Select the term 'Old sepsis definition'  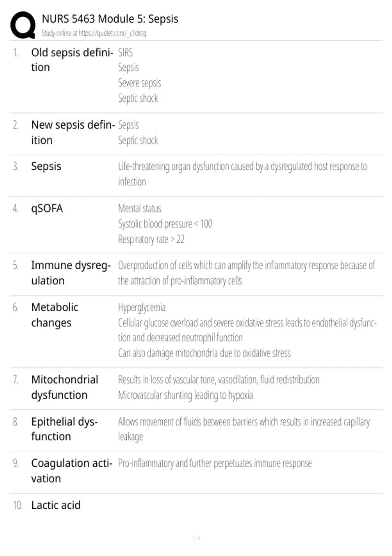(x=72, y=60)
